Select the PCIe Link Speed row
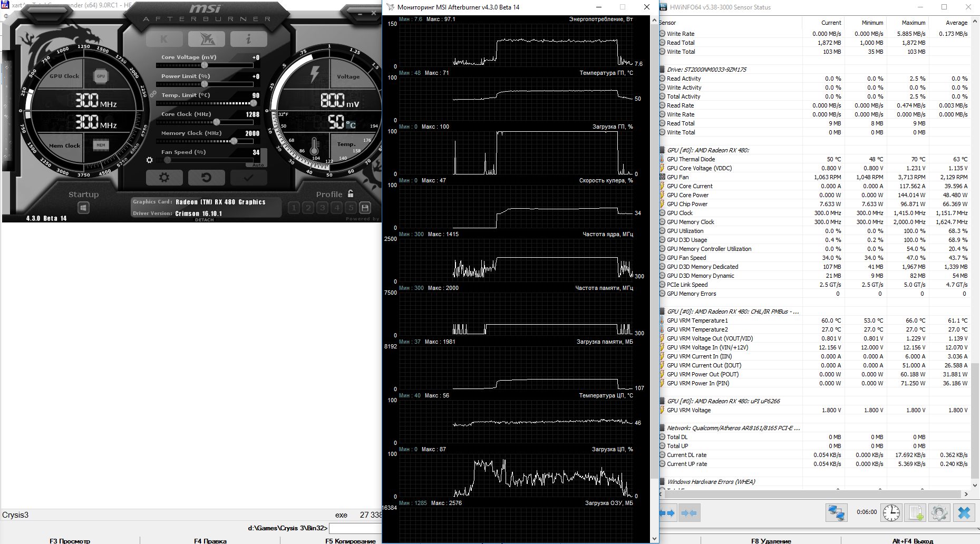The image size is (980, 544). pos(814,285)
